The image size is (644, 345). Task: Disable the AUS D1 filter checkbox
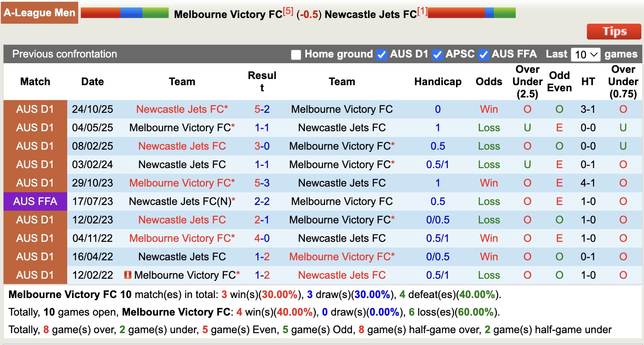coord(380,54)
